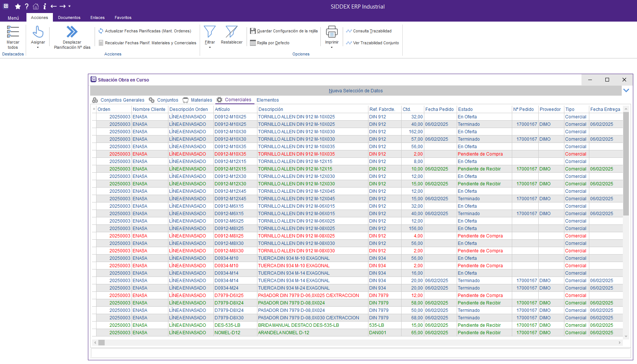Click Nueva Selección de Datos link
This screenshot has height=364, width=637.
(x=355, y=91)
